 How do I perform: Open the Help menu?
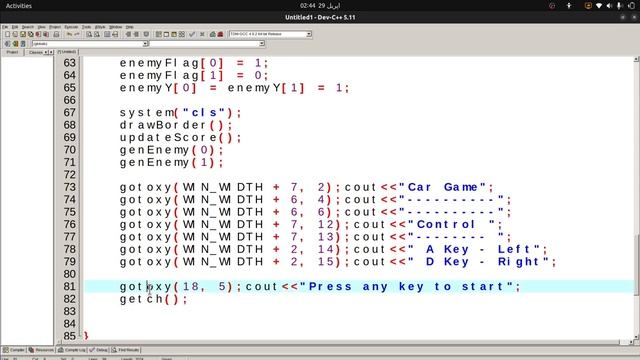(129, 27)
